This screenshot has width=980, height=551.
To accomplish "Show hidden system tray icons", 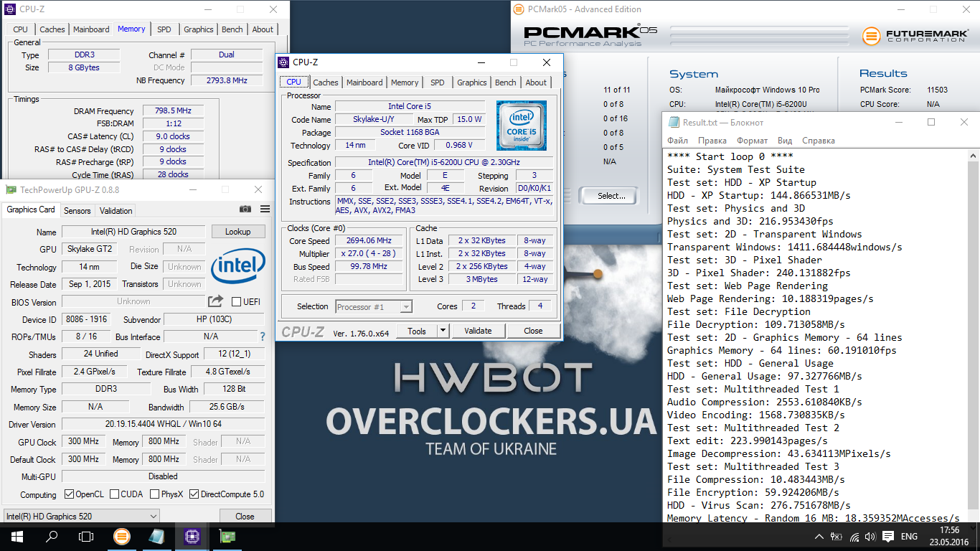I will [x=819, y=537].
